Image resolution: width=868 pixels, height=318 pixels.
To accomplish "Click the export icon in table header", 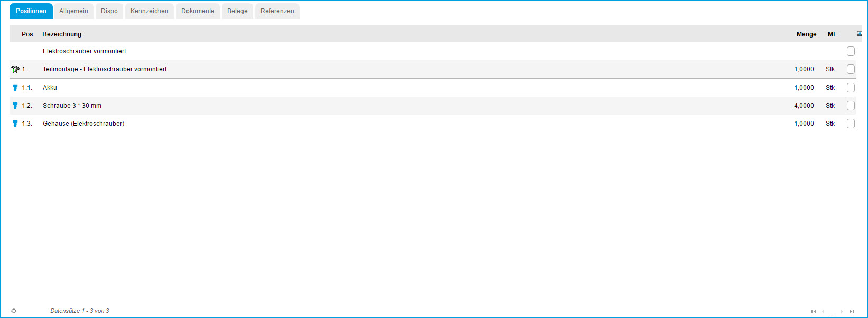I will point(860,34).
